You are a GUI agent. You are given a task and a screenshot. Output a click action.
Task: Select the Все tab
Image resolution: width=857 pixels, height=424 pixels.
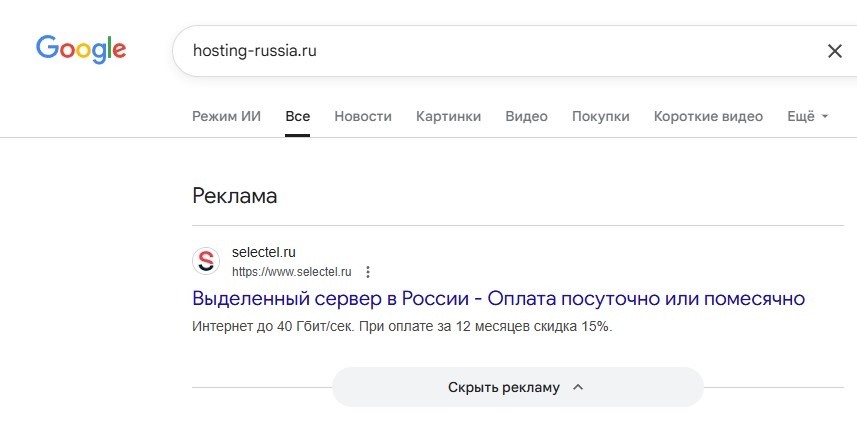coord(297,116)
